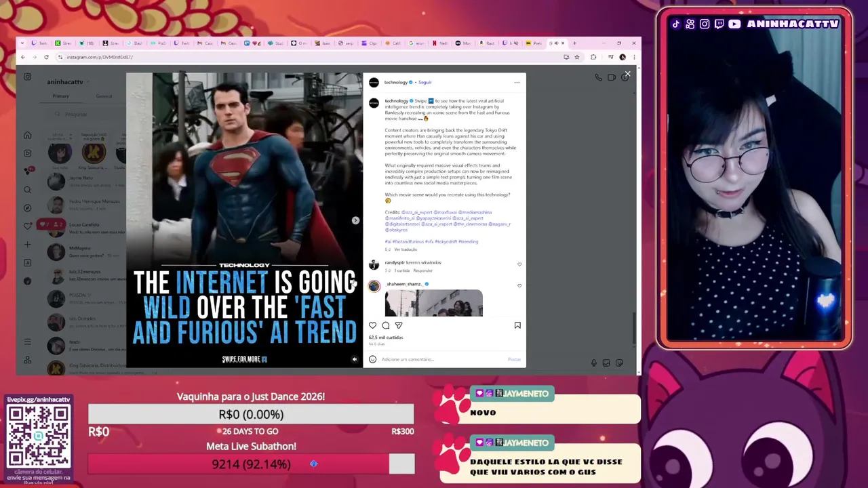Screen dimensions: 868x488
Task: Open the video thumbnail in _shaheem_shamz_ comment
Action: [x=433, y=303]
